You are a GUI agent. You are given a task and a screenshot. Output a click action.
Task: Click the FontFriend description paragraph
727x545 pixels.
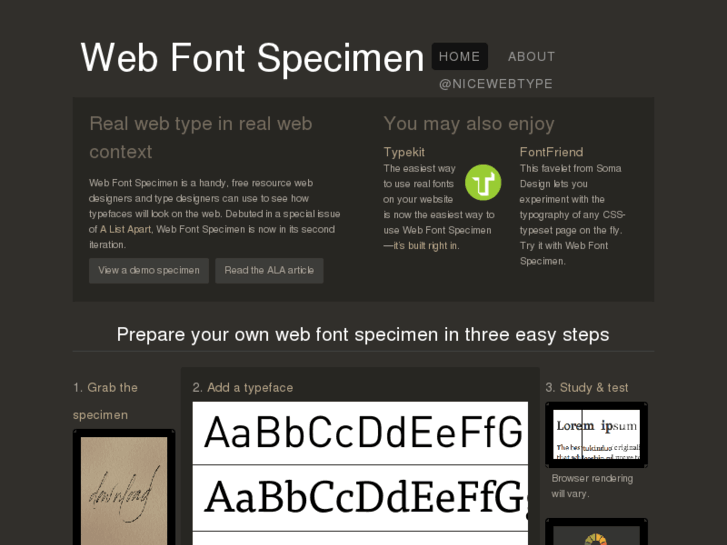pos(572,215)
